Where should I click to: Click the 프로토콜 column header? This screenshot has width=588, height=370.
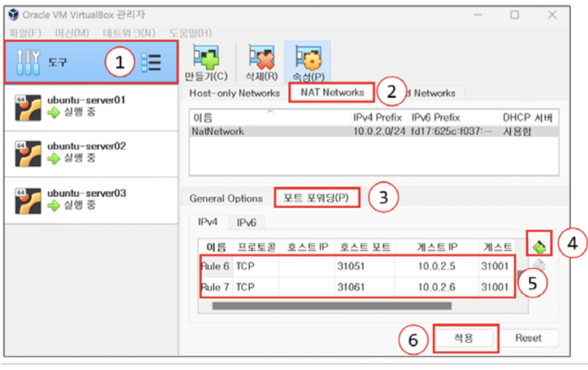[257, 247]
